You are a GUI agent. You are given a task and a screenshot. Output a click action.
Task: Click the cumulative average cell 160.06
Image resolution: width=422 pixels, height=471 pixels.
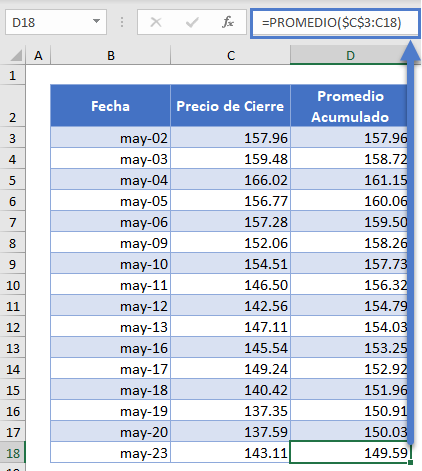(x=349, y=201)
